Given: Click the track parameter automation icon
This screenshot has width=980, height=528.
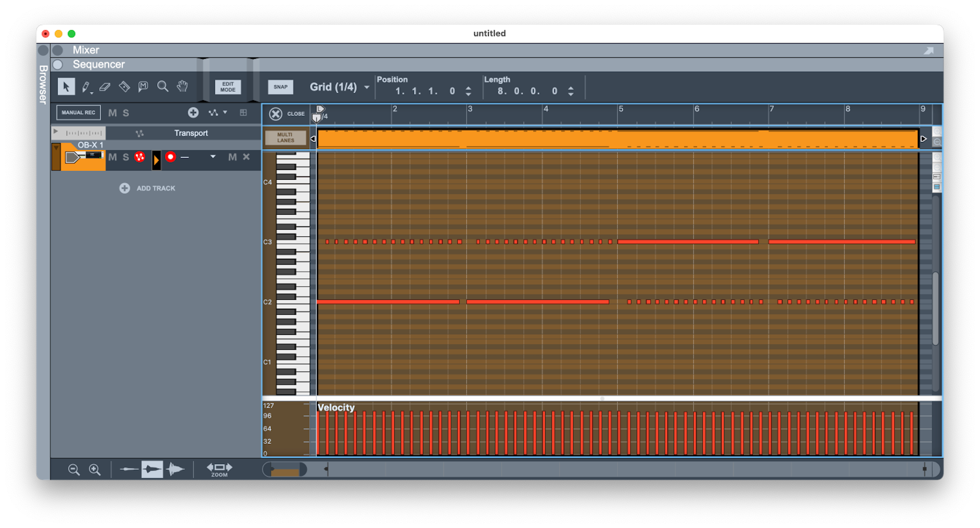Looking at the screenshot, I should tap(213, 112).
